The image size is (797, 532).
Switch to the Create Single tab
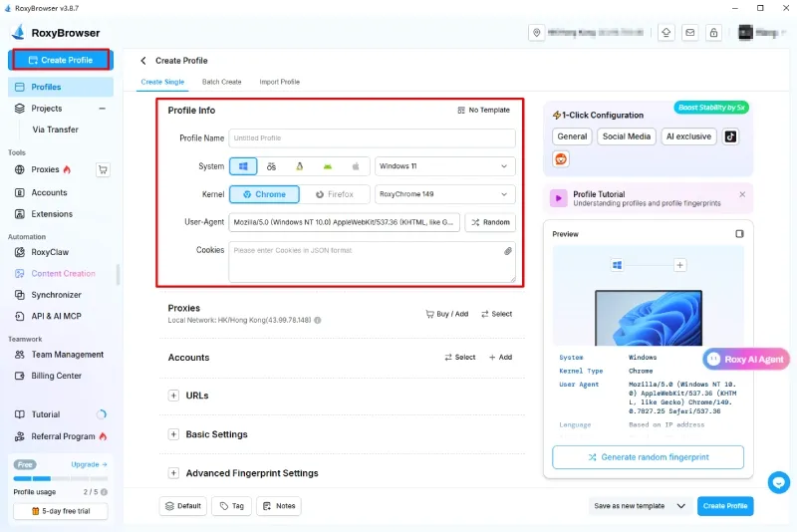[x=162, y=82]
